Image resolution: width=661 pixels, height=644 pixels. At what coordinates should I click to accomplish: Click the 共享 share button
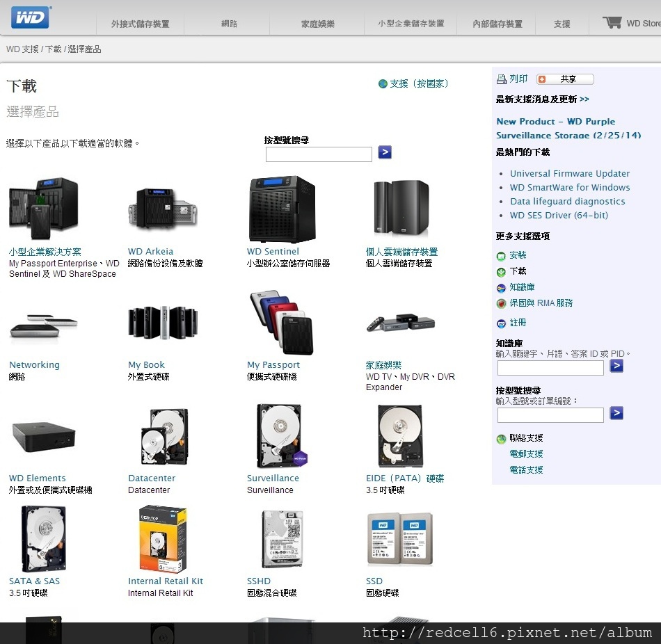coord(565,79)
